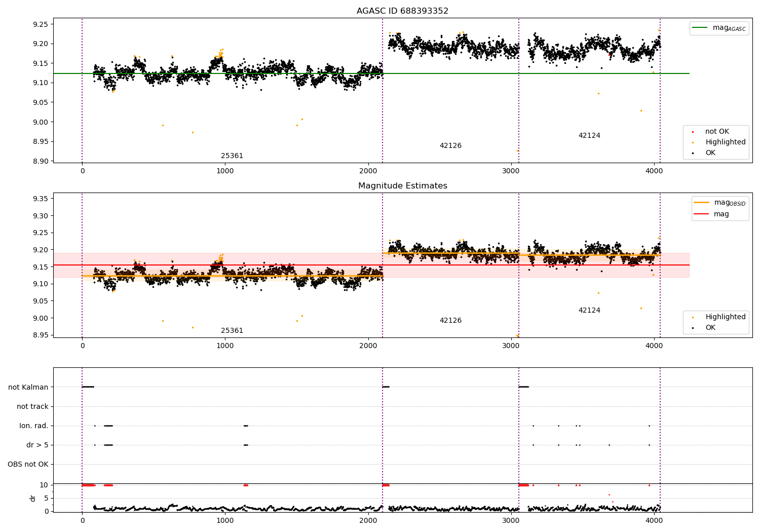The height and width of the screenshot is (532, 760).
Task: Click the "10" tick on the dr axis
Action: (x=45, y=485)
